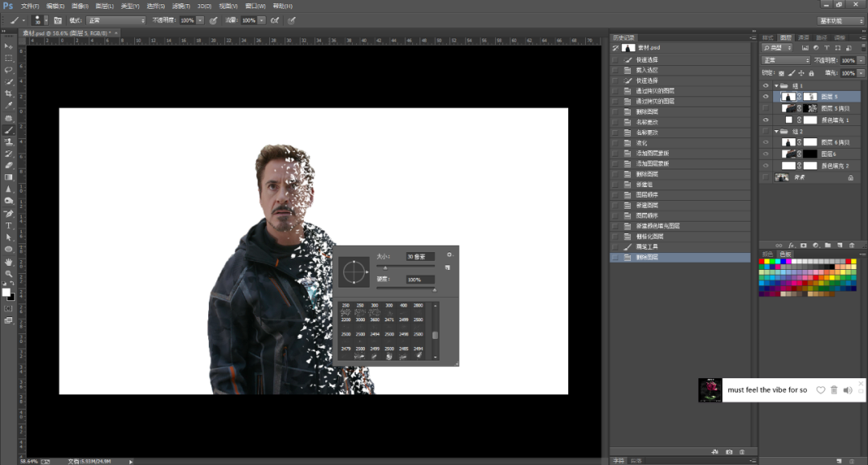This screenshot has height=465, width=868.
Task: Delete layer using layers panel trash icon
Action: tap(852, 245)
